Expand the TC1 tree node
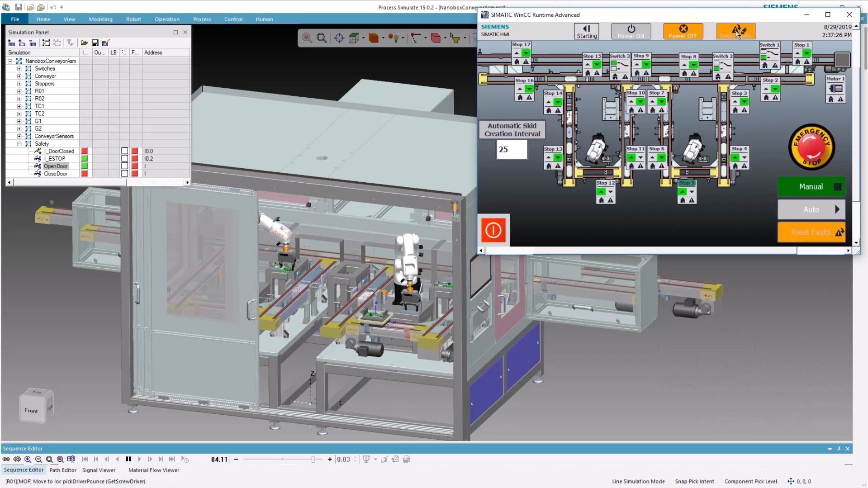Image resolution: width=868 pixels, height=488 pixels. pos(19,106)
